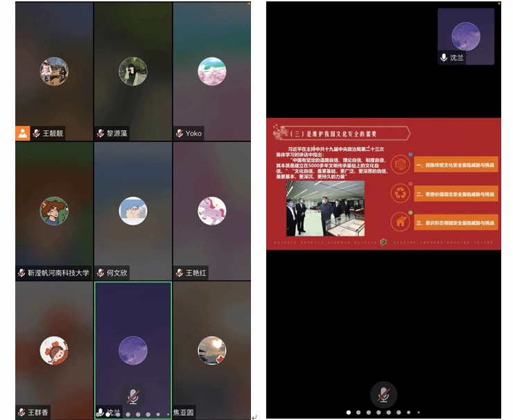
Task: Toggle the microphone button in the left gallery view
Action: (132, 396)
